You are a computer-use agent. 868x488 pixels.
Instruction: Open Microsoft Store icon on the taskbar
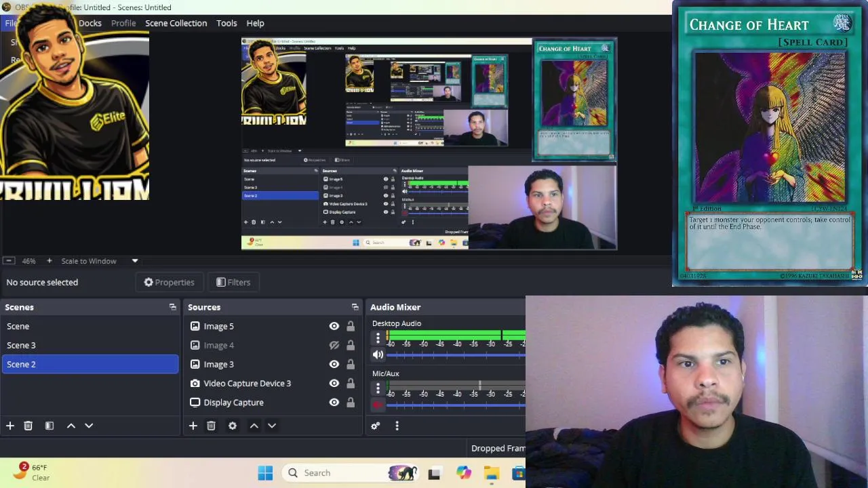pyautogui.click(x=519, y=472)
